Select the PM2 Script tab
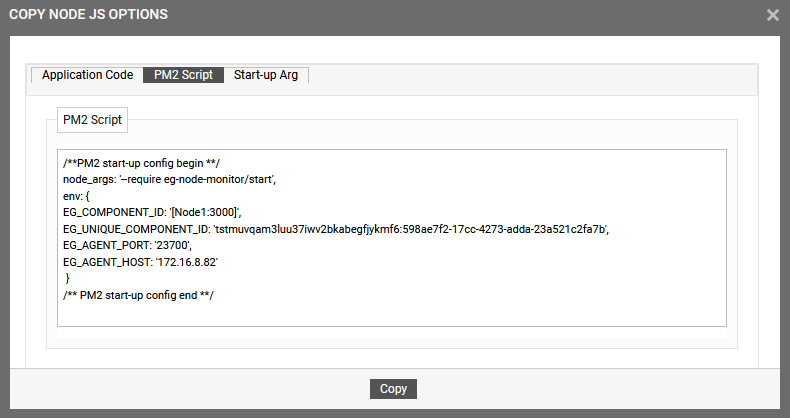 (x=183, y=75)
